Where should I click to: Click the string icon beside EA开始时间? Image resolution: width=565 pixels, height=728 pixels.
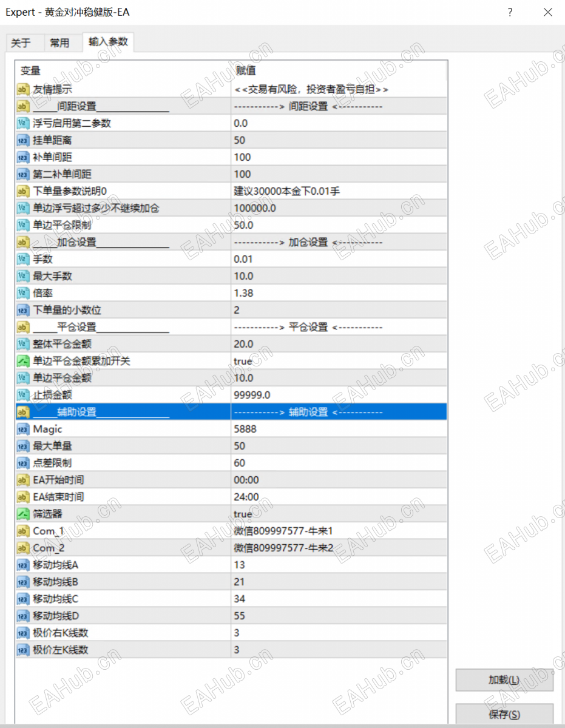23,480
